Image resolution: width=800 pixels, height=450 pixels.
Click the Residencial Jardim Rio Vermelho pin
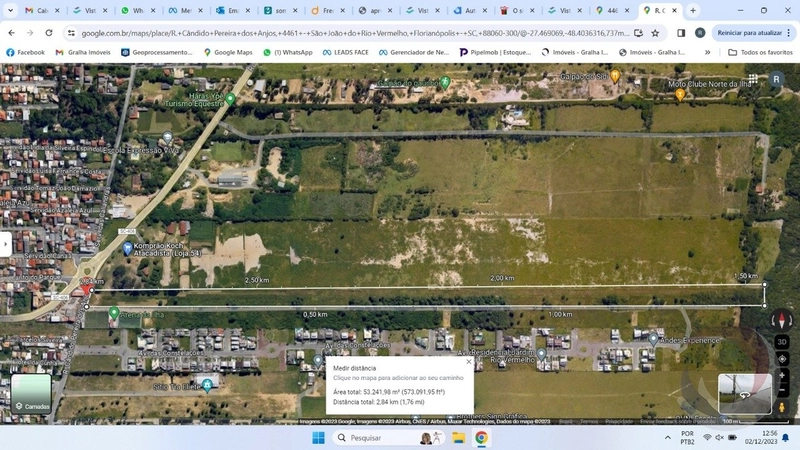[541, 354]
